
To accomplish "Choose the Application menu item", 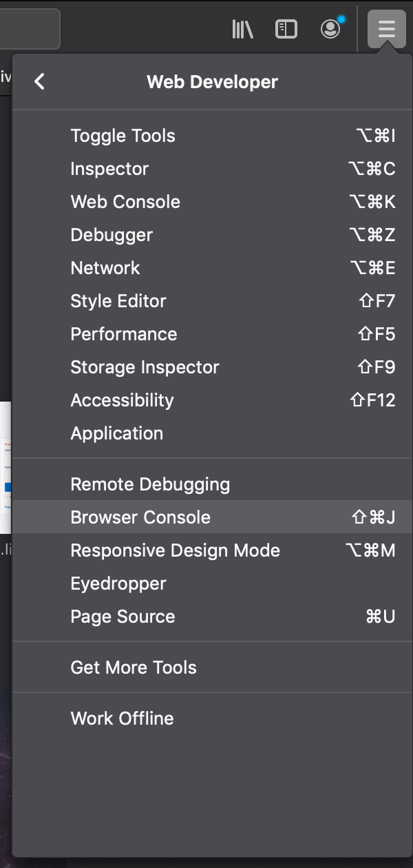I will click(x=212, y=433).
